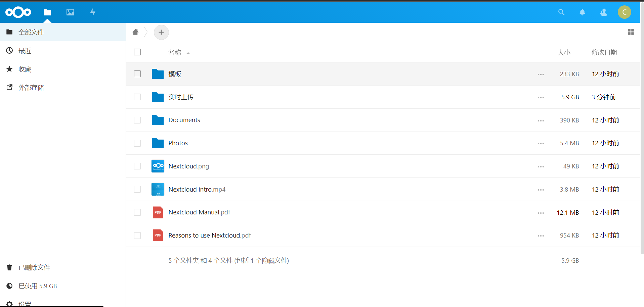
Task: Click the 12.1 MB size value
Action: tap(568, 213)
